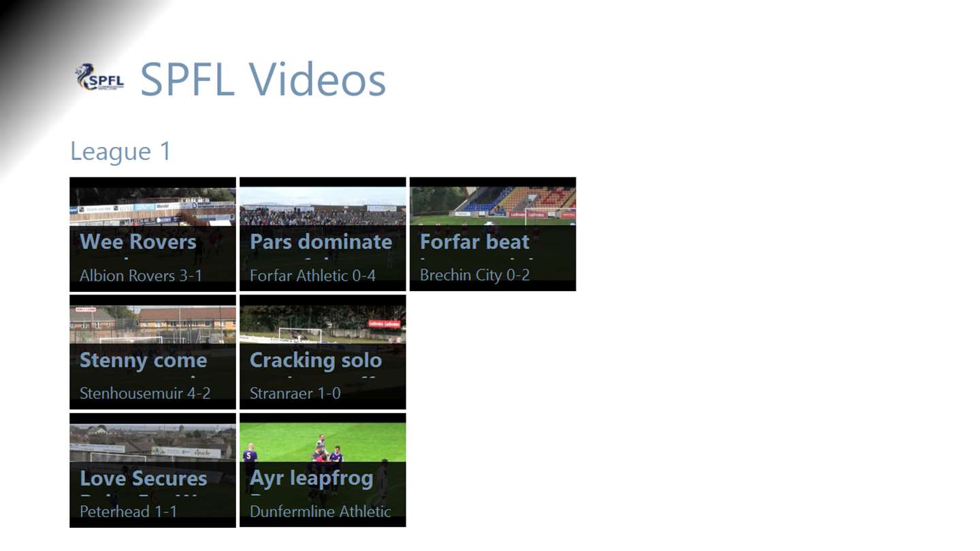980x551 pixels.
Task: Select the League 1 section header
Action: point(120,151)
